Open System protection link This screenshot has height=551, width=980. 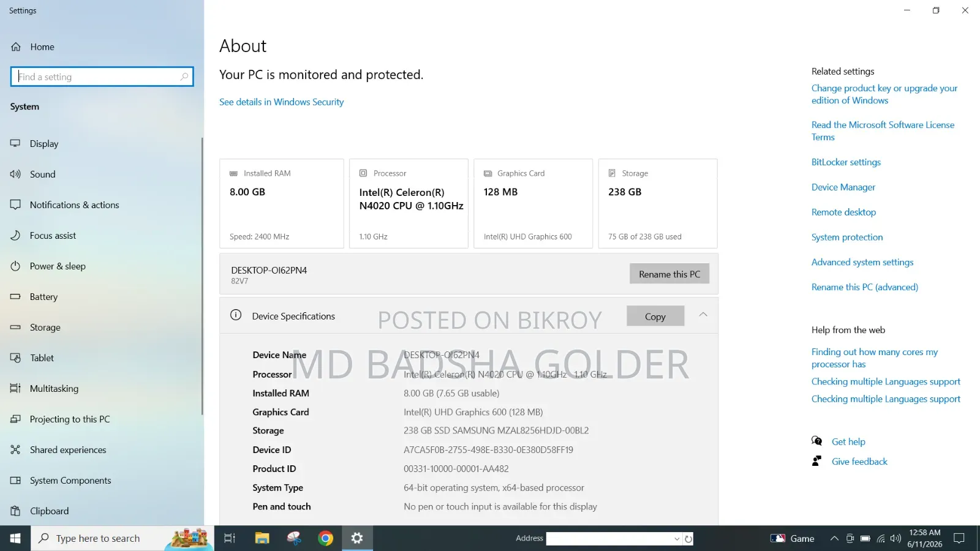click(847, 238)
